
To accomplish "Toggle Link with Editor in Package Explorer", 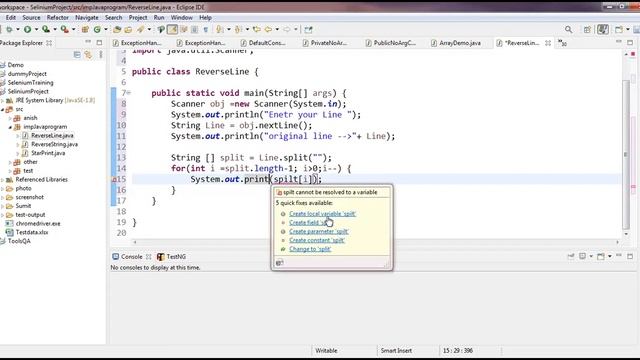I will pos(88,54).
